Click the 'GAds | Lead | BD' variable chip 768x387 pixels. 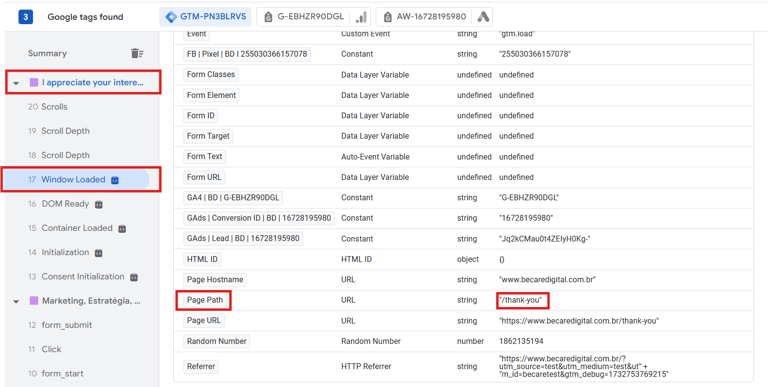(243, 239)
